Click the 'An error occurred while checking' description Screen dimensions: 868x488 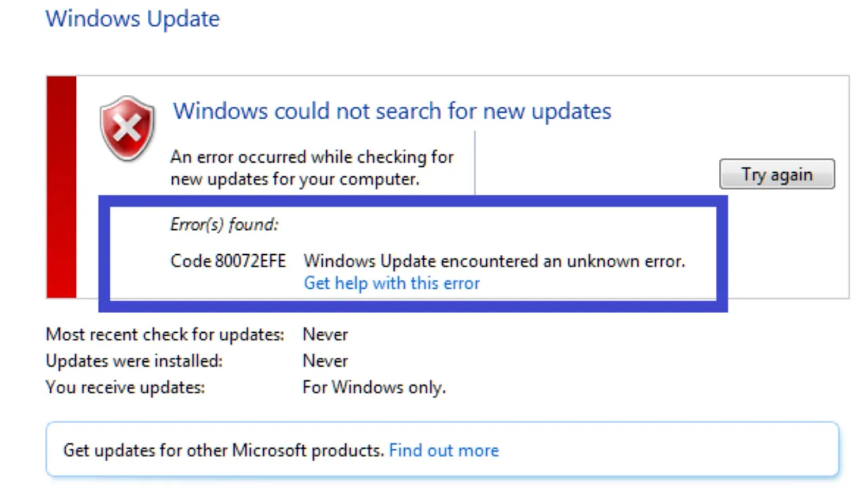pos(312,168)
